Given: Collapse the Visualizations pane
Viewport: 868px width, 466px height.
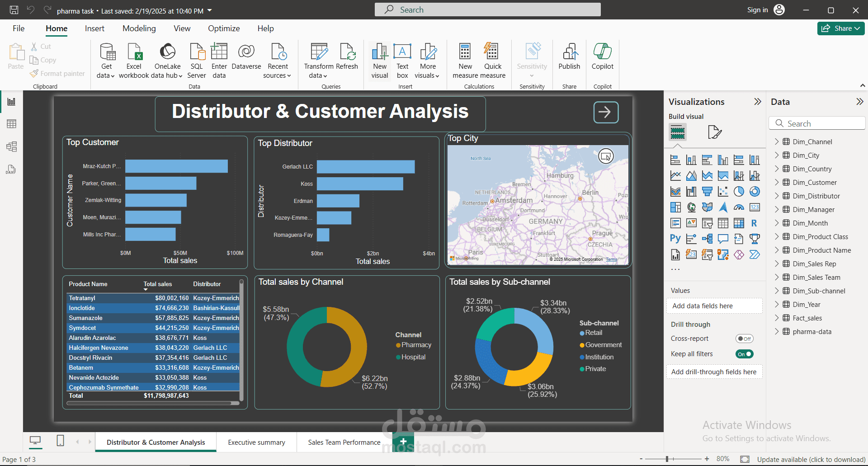Looking at the screenshot, I should pyautogui.click(x=758, y=102).
